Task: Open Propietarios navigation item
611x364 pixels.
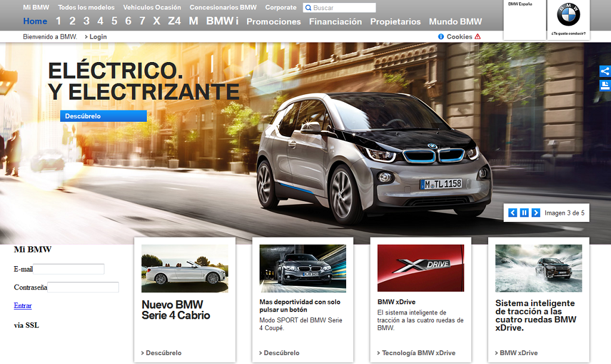Action: [x=396, y=21]
